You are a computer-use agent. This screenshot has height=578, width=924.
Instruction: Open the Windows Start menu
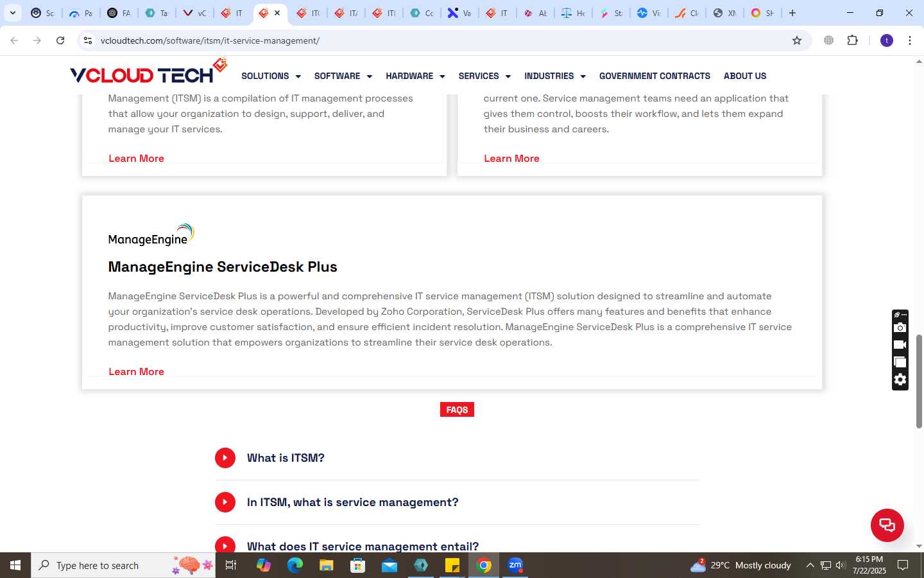15,565
